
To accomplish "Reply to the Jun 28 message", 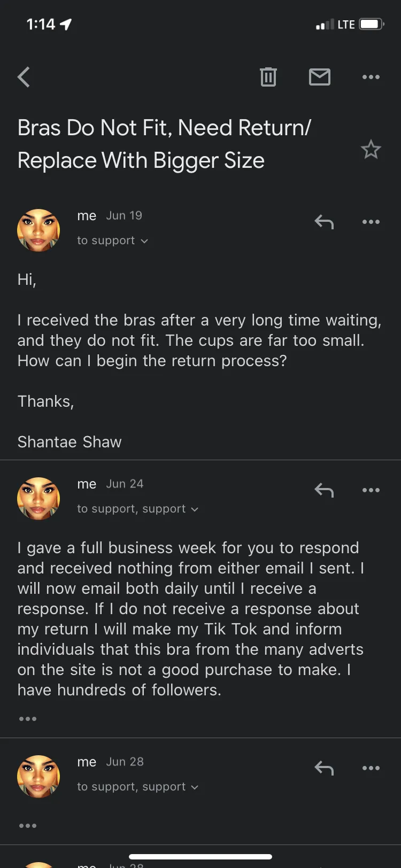I will tap(324, 768).
